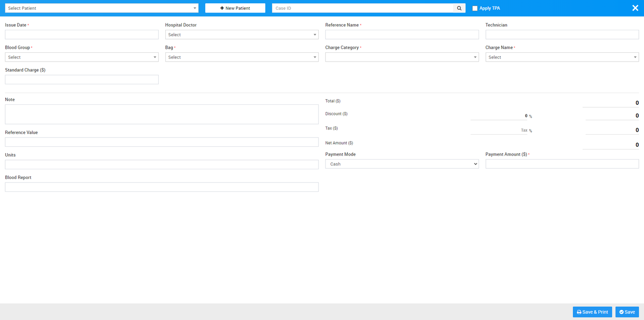Focus the Payment Amount input
The image size is (644, 320).
[562, 164]
